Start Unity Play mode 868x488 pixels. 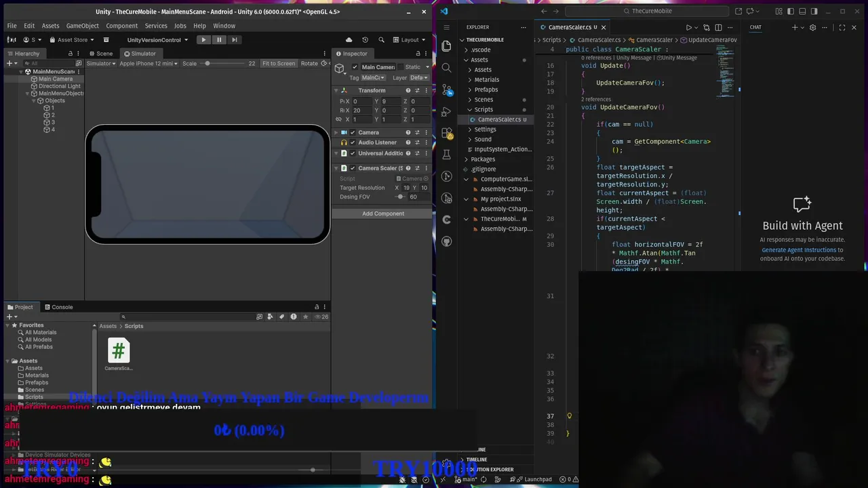coord(203,40)
